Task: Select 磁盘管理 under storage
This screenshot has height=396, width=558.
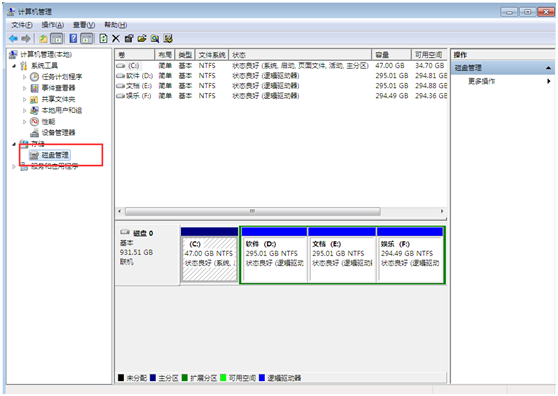Action: [x=55, y=155]
